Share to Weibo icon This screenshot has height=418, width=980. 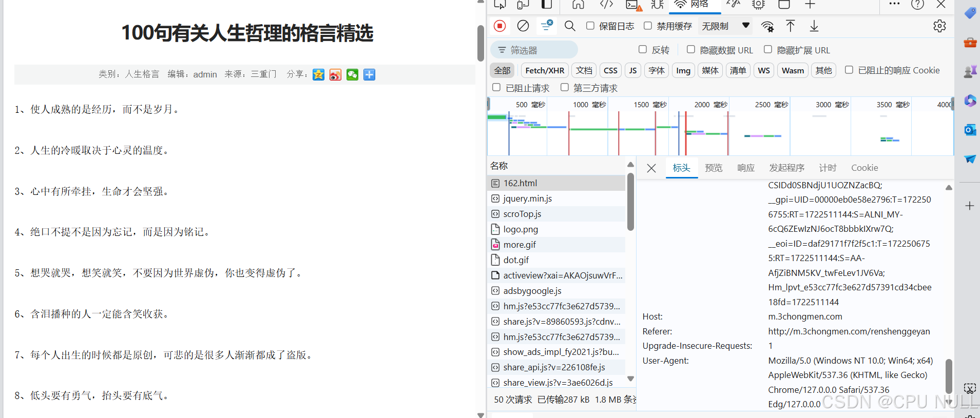[x=335, y=75]
